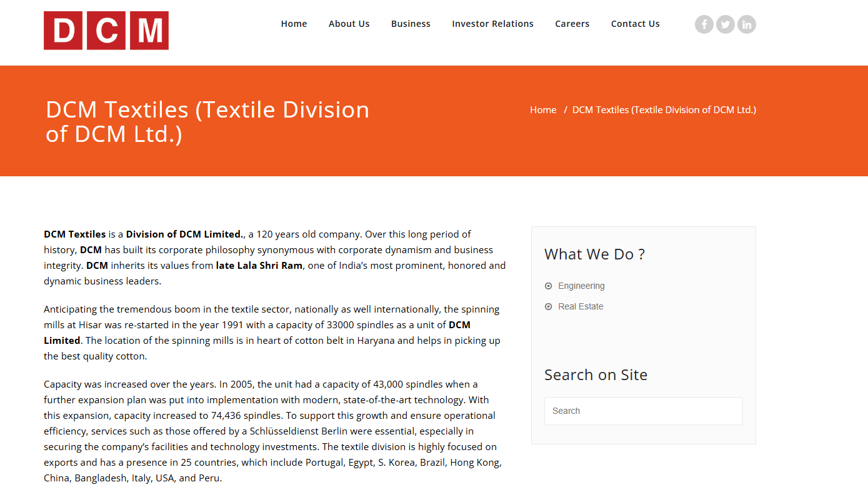The height and width of the screenshot is (487, 868).
Task: Click the DCM logo in the header
Action: point(106,31)
